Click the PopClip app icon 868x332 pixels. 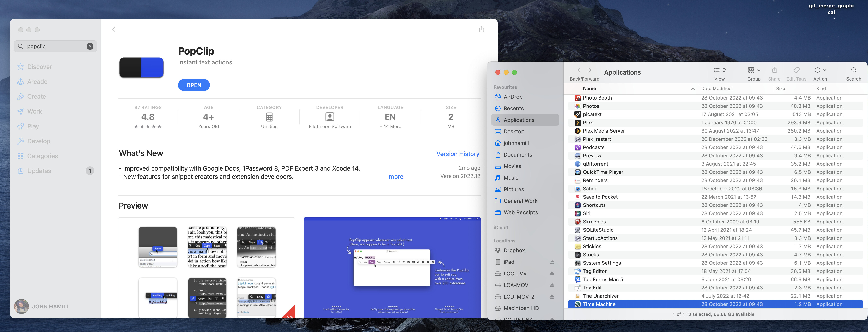(141, 68)
